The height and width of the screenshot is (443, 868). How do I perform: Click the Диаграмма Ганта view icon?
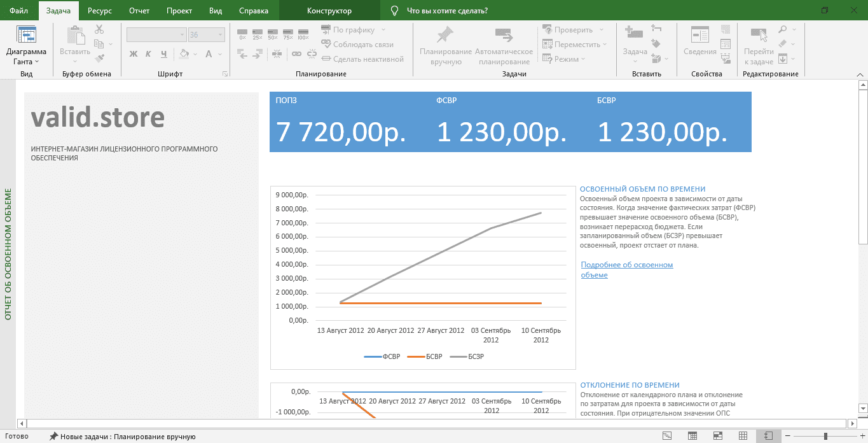[x=26, y=36]
